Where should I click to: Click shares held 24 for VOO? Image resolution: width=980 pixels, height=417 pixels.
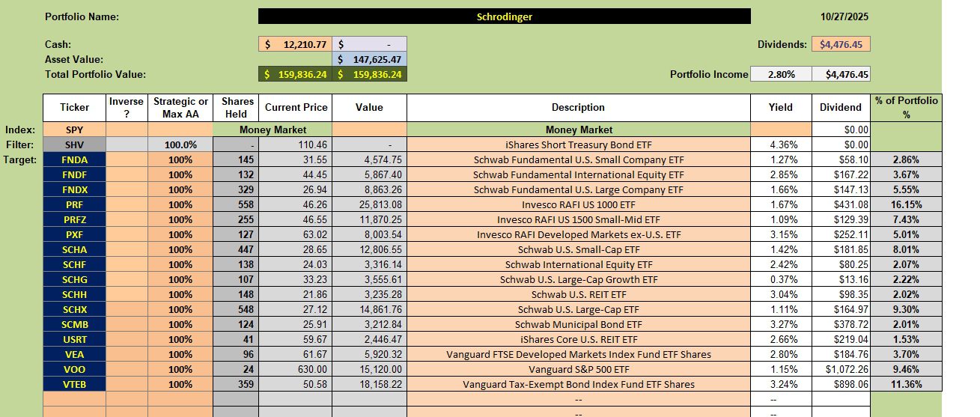pyautogui.click(x=235, y=369)
